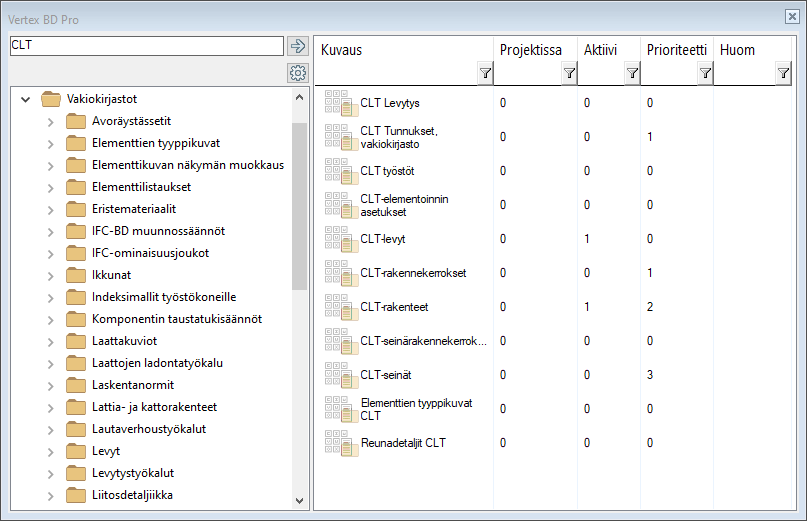
Task: Click the filter icon in Kuvaus column
Action: click(x=485, y=73)
